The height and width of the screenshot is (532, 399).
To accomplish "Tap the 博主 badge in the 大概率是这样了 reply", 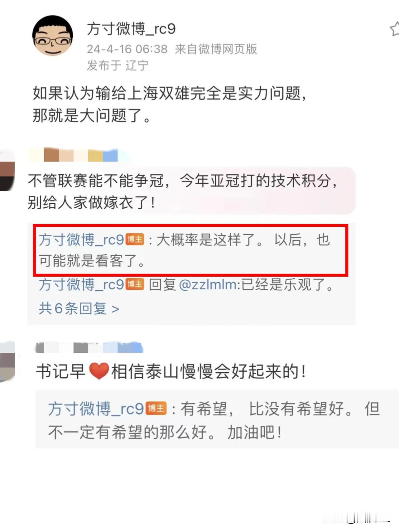I will point(135,239).
